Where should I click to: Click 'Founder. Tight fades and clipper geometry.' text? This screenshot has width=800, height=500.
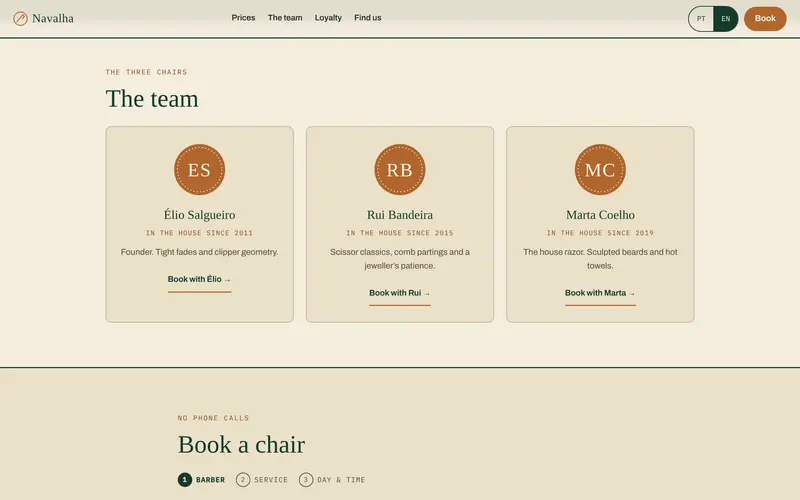(199, 252)
